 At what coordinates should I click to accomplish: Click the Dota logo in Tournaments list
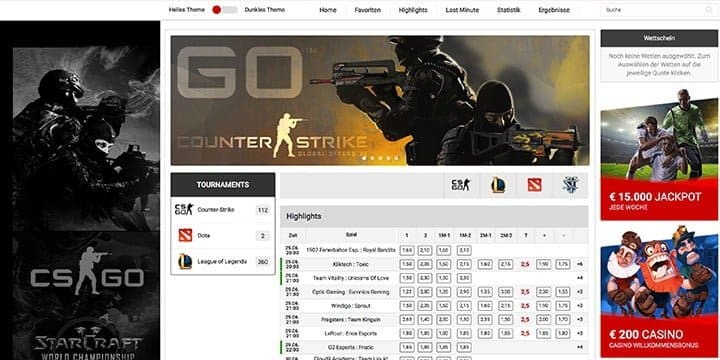[185, 236]
